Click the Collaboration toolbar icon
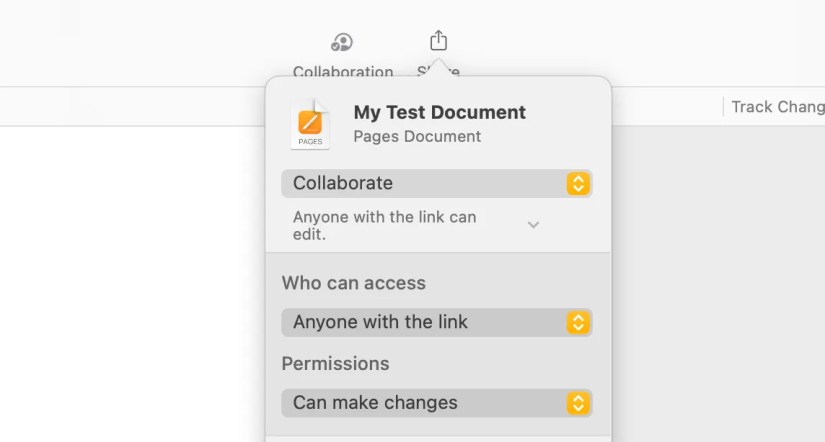The image size is (825, 442). (342, 42)
